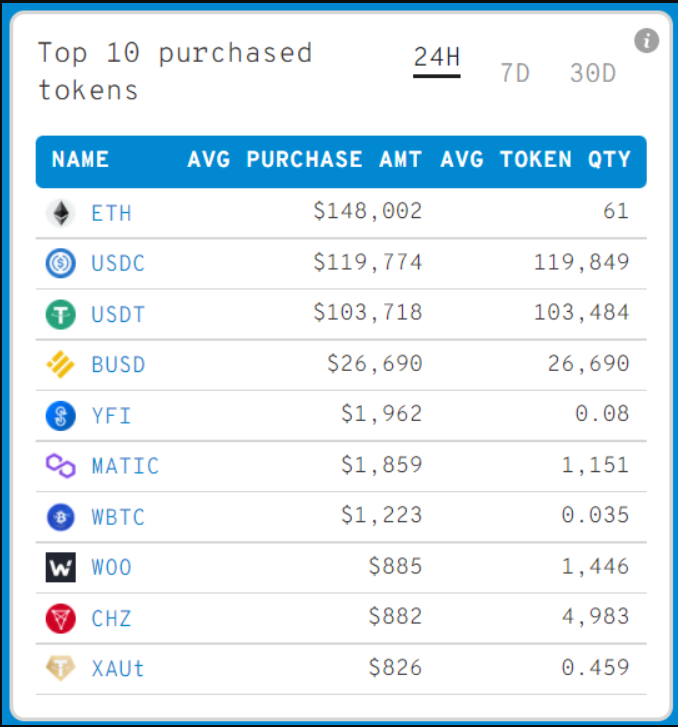
Task: Click the yellow BUSD token icon
Action: [61, 365]
